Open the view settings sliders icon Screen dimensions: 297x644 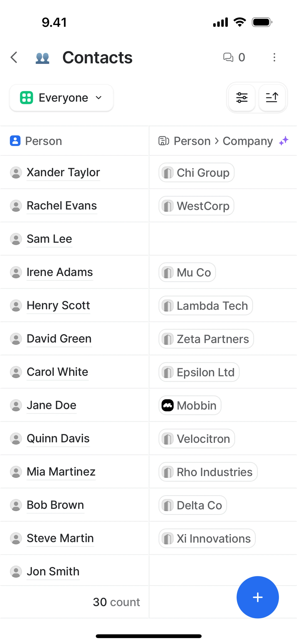pos(242,97)
